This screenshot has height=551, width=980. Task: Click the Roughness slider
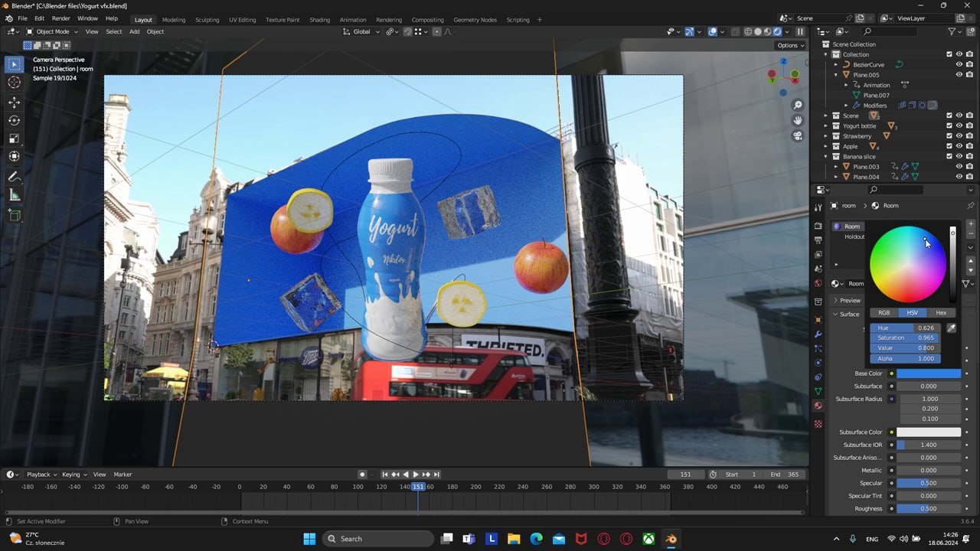[929, 509]
